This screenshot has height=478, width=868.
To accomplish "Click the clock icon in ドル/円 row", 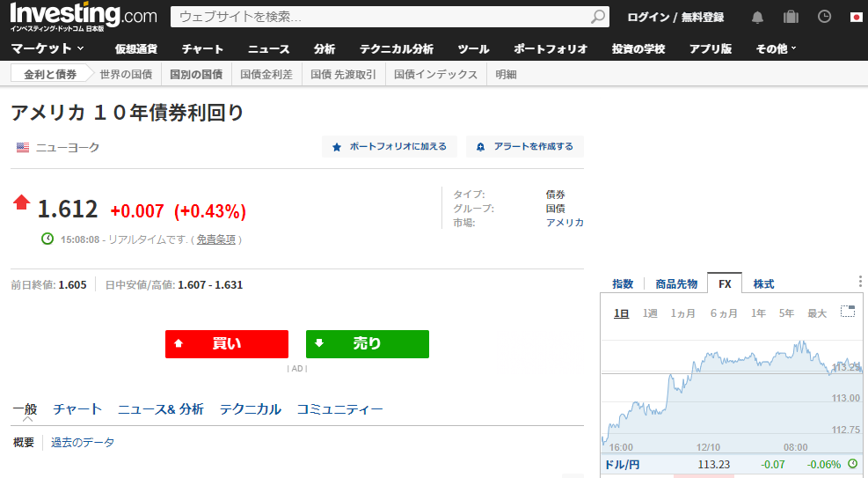I will pyautogui.click(x=852, y=464).
